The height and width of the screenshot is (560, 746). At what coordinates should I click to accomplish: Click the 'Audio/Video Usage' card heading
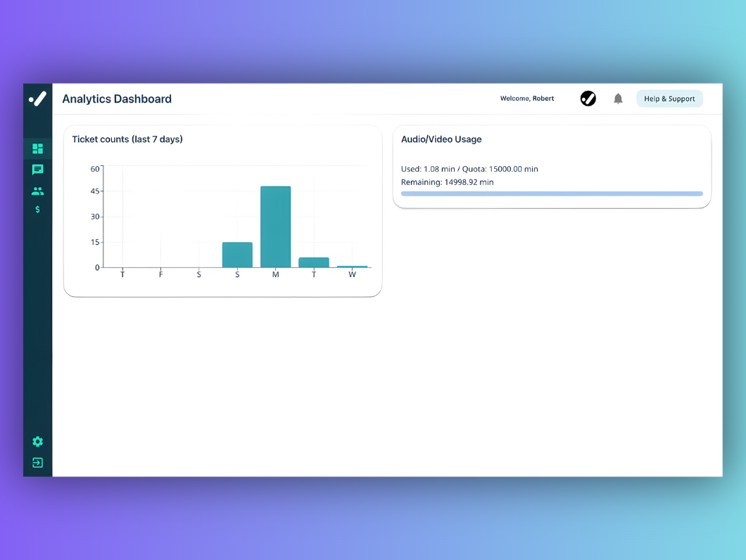(441, 139)
